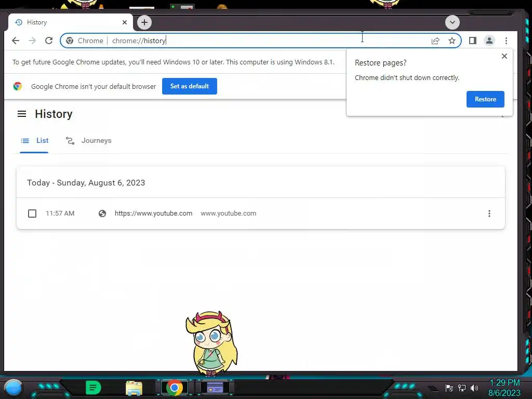
Task: Open the network tray icon
Action: tap(462, 388)
